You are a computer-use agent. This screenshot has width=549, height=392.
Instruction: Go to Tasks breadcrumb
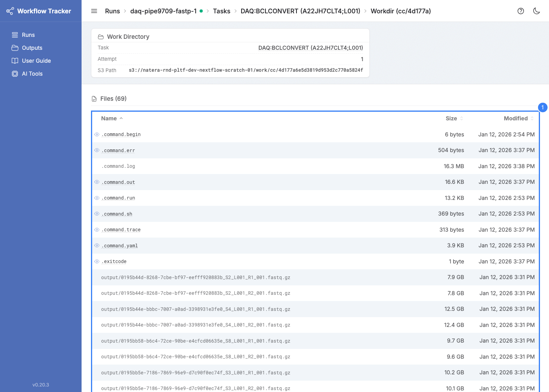point(222,11)
